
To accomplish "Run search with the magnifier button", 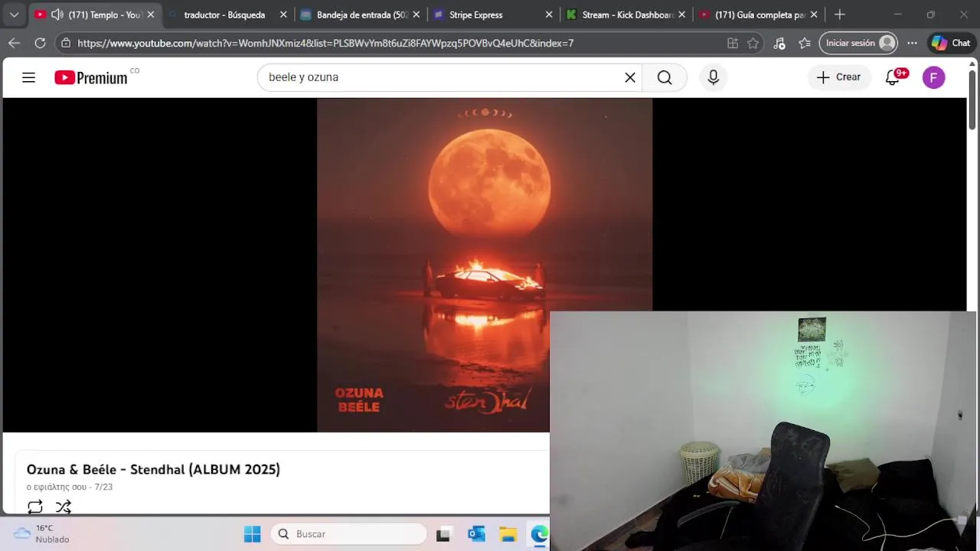I will (665, 77).
